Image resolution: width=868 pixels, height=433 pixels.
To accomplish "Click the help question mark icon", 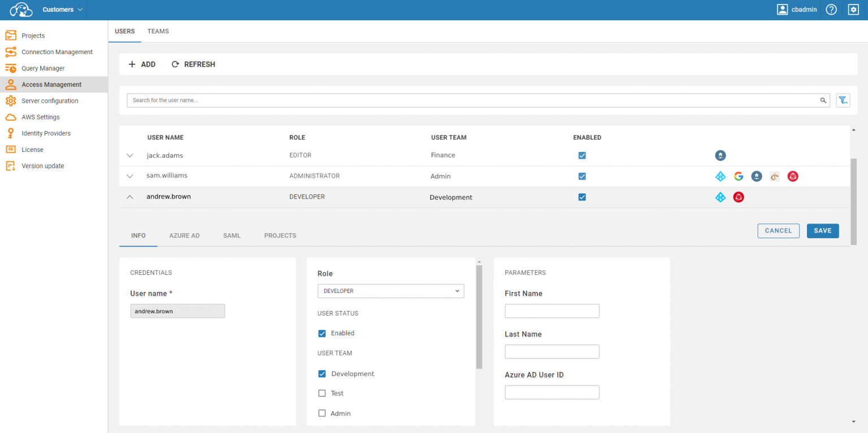I will [831, 10].
